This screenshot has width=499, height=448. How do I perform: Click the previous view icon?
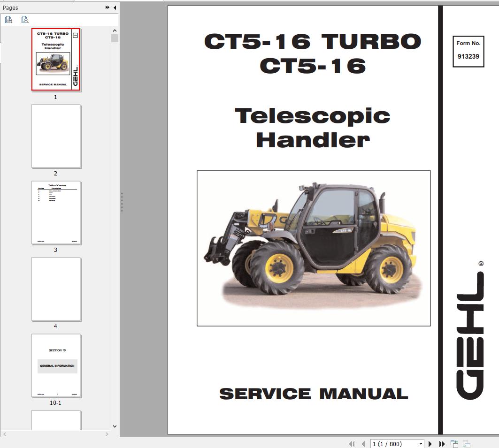click(x=454, y=443)
